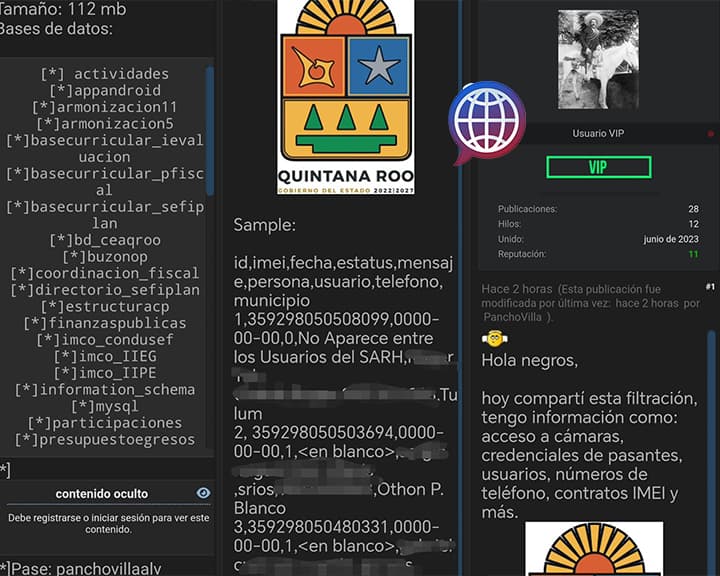Select the [*] actividades entry
The image size is (720, 576).
click(105, 73)
